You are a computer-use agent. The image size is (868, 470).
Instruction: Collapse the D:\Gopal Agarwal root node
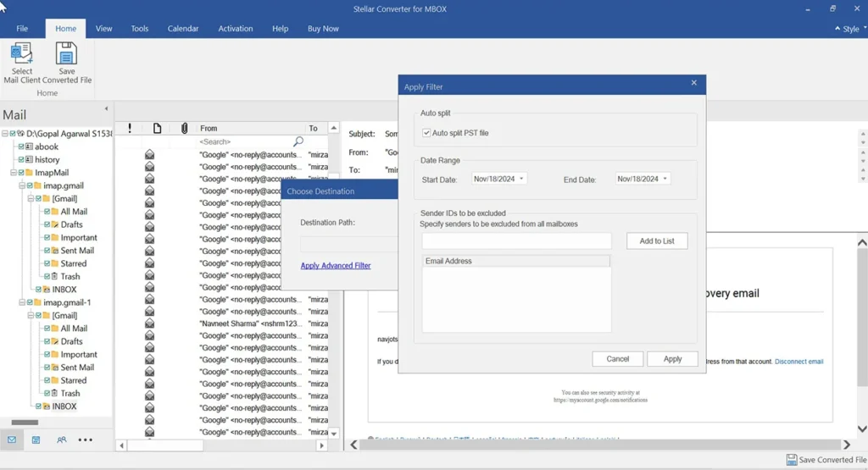click(4, 133)
